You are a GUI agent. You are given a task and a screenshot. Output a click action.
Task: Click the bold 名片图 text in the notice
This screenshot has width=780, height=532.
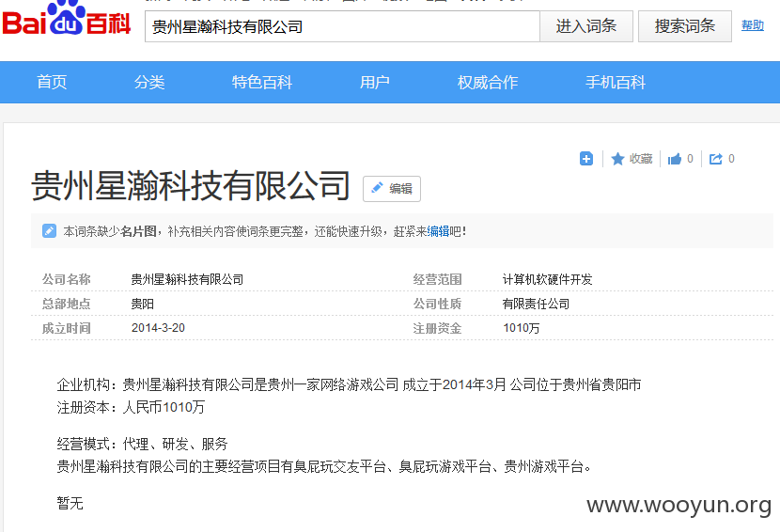coord(139,231)
